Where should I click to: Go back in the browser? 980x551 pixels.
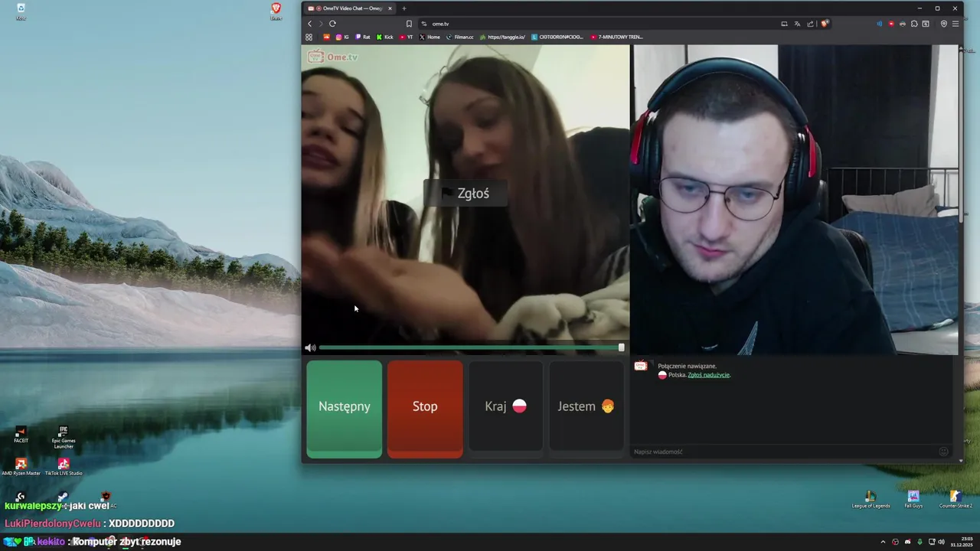click(x=309, y=24)
